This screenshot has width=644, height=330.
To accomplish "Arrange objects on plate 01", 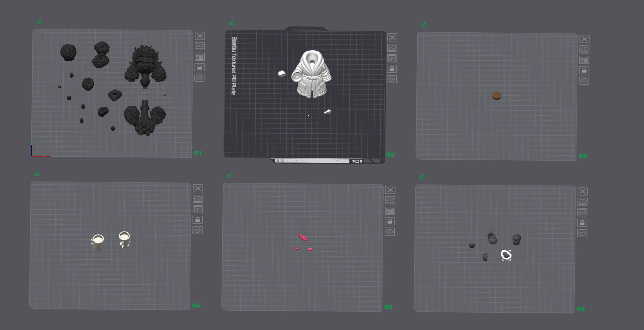I will 200,57.
